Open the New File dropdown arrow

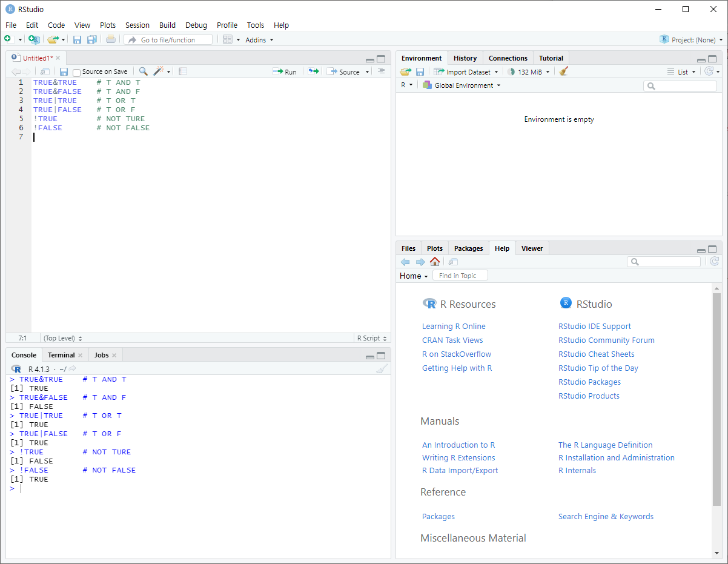tap(19, 39)
